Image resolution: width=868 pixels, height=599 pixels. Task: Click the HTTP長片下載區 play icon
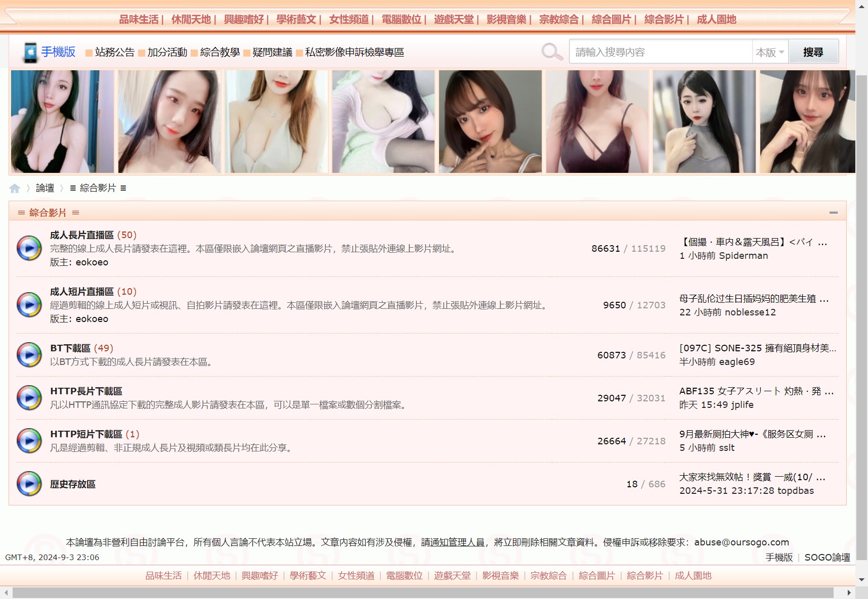[29, 398]
